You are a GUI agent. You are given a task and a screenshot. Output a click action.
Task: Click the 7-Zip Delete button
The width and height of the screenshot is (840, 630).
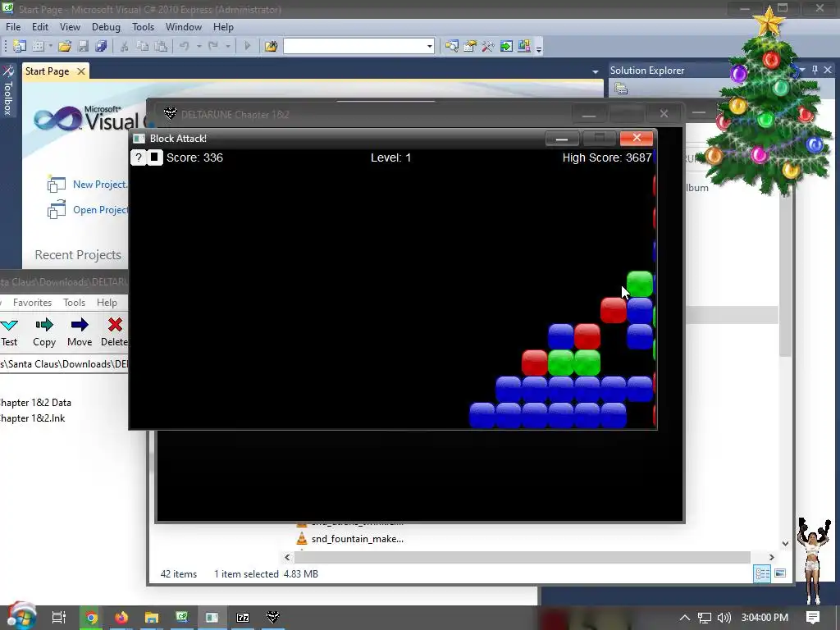point(115,332)
